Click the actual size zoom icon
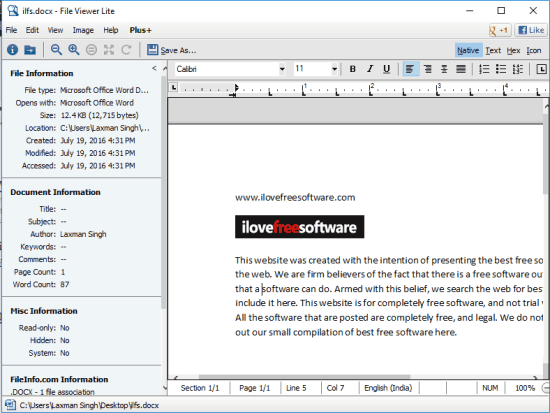The image size is (550, 413). point(91,50)
